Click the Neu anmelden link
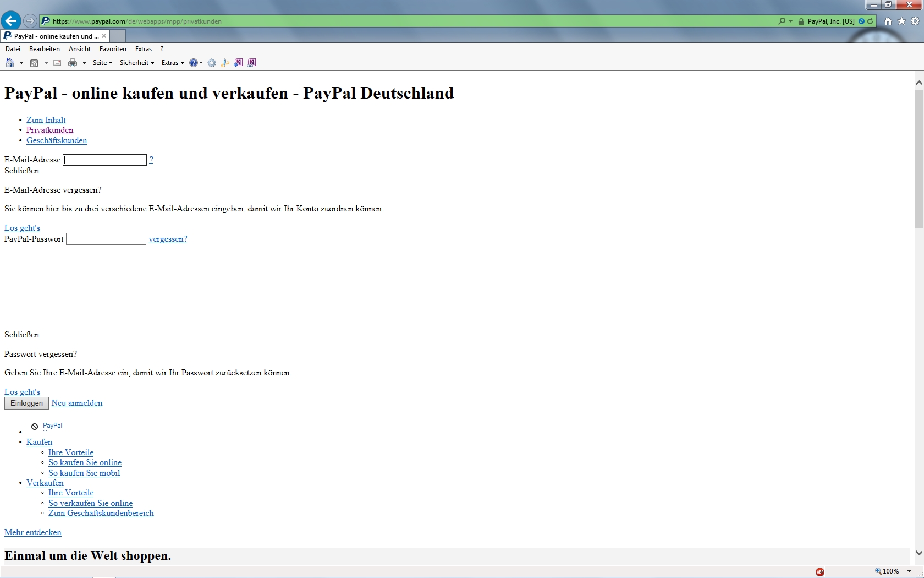The image size is (924, 578). (x=77, y=403)
